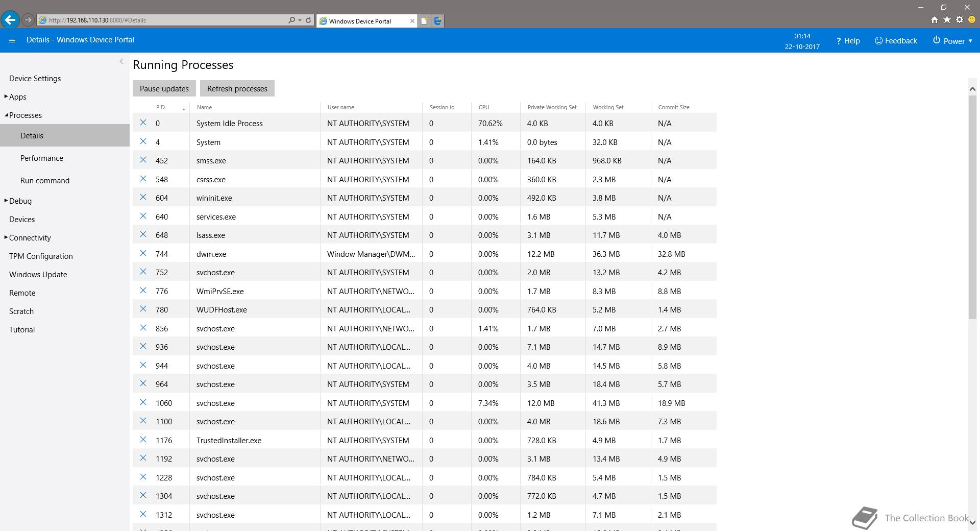Open the Remote page in the sidebar
This screenshot has width=980, height=531.
tap(22, 293)
